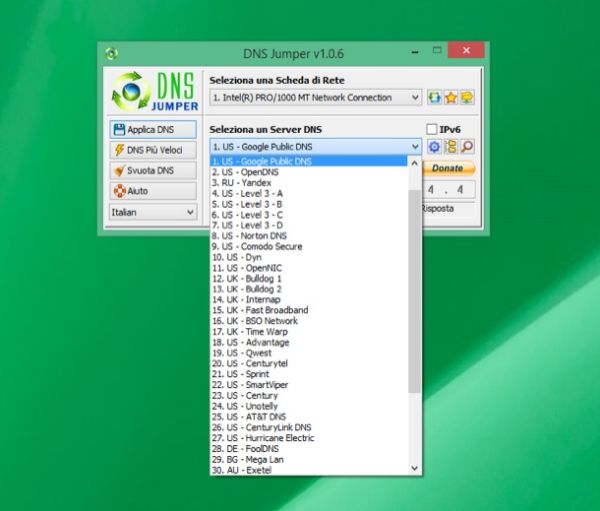This screenshot has height=511, width=600.
Task: Select 5. US - Level 3 - B
Action: point(309,204)
